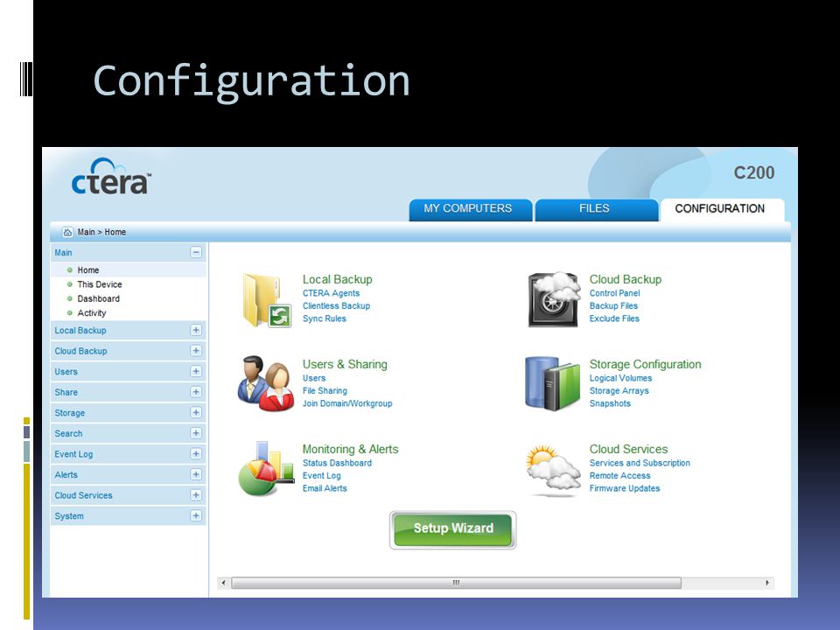Open Remote Access link
The image size is (840, 630).
click(x=619, y=476)
